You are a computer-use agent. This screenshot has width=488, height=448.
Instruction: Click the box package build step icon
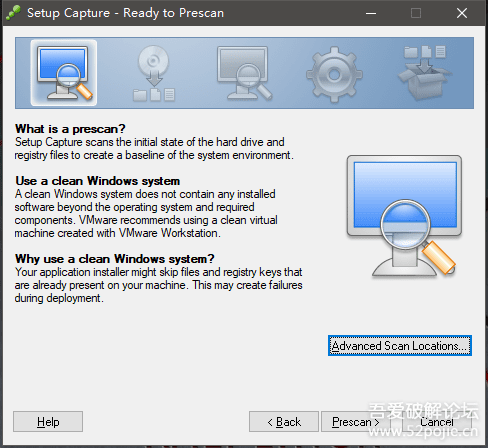click(x=425, y=73)
